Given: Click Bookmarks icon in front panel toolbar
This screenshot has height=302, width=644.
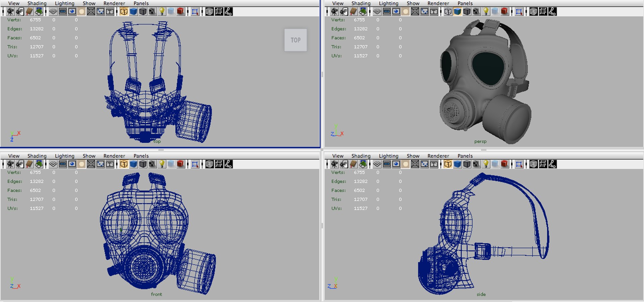Looking at the screenshot, I should [x=30, y=164].
